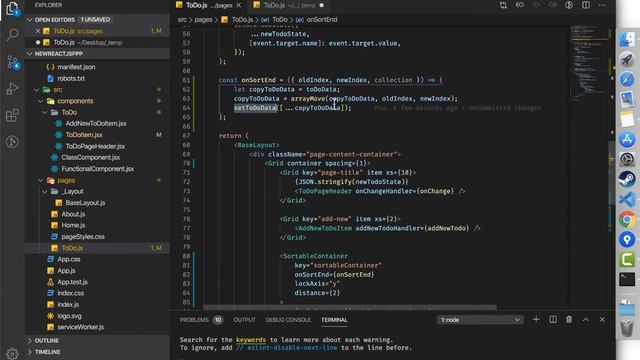640x360 pixels.
Task: Open Steam from the dock
Action: [x=627, y=179]
